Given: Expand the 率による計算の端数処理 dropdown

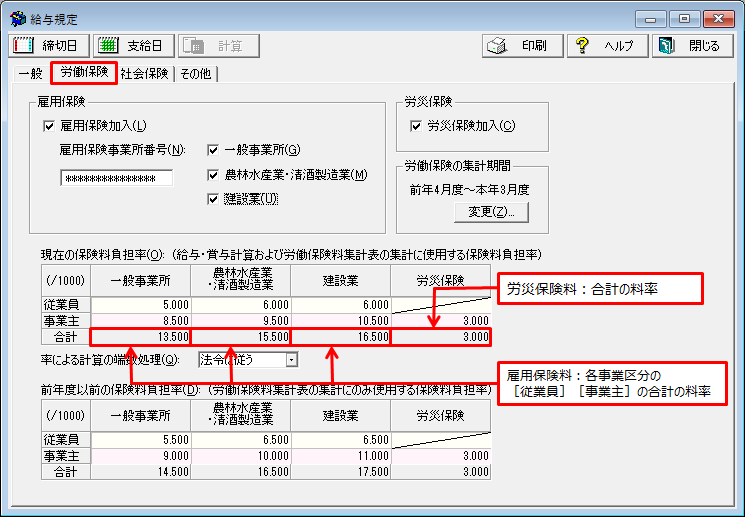Looking at the screenshot, I should pyautogui.click(x=291, y=358).
